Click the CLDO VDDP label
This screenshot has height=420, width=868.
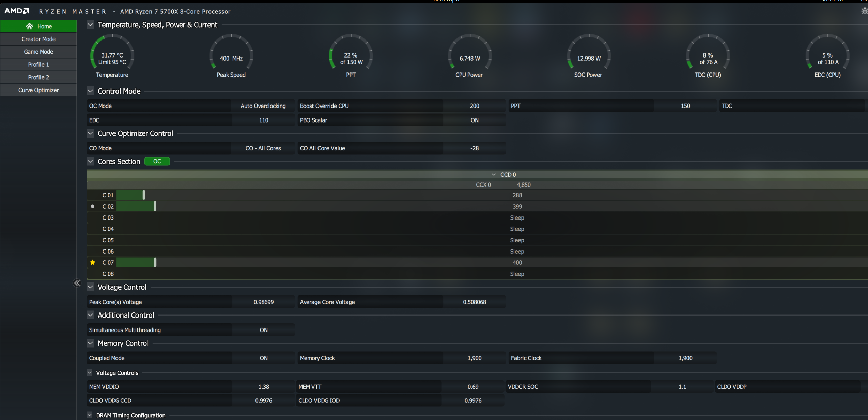coord(732,387)
